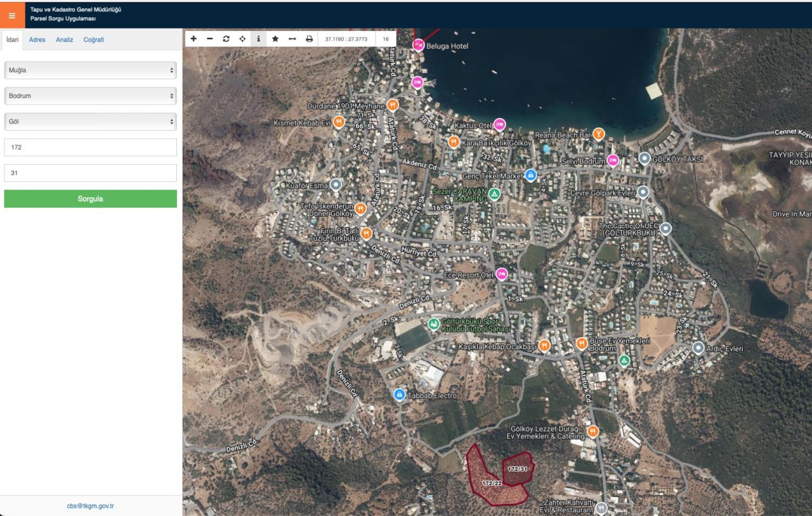
Task: Select the Dürdane 1901 Meyhane restaurant pin
Action: point(393,105)
